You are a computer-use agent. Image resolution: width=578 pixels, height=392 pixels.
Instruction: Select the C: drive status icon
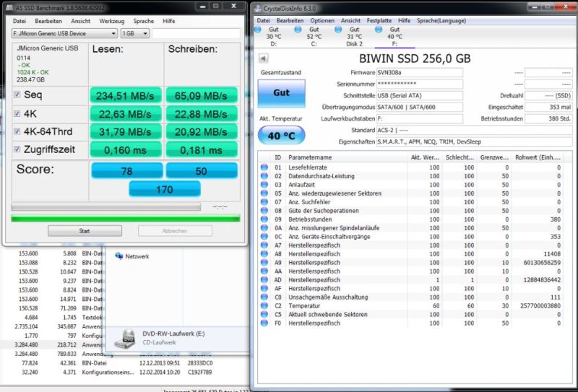(298, 30)
